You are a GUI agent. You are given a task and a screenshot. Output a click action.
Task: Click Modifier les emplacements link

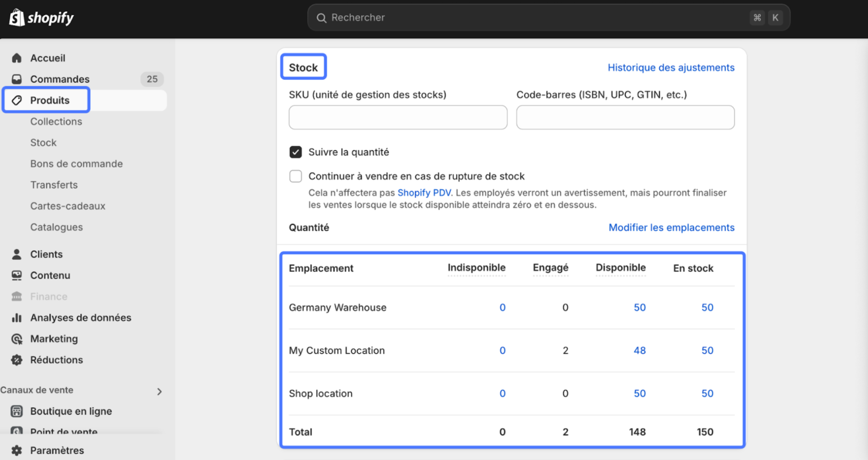[671, 227]
